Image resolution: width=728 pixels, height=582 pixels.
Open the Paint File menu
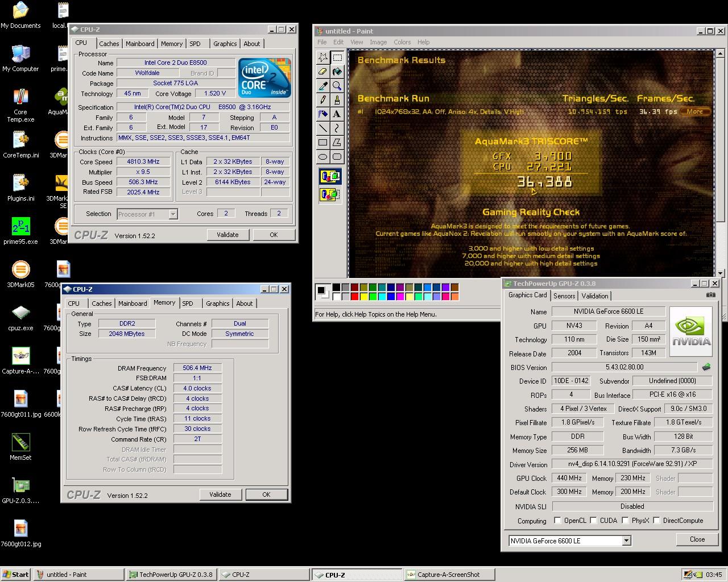point(322,42)
